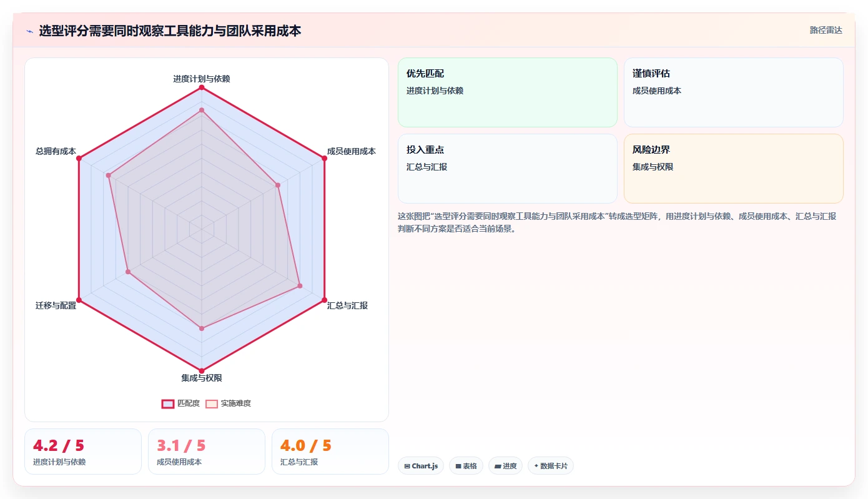Click the outer 匹配度 point at 迁移与配置
The image size is (868, 499).
(x=79, y=300)
